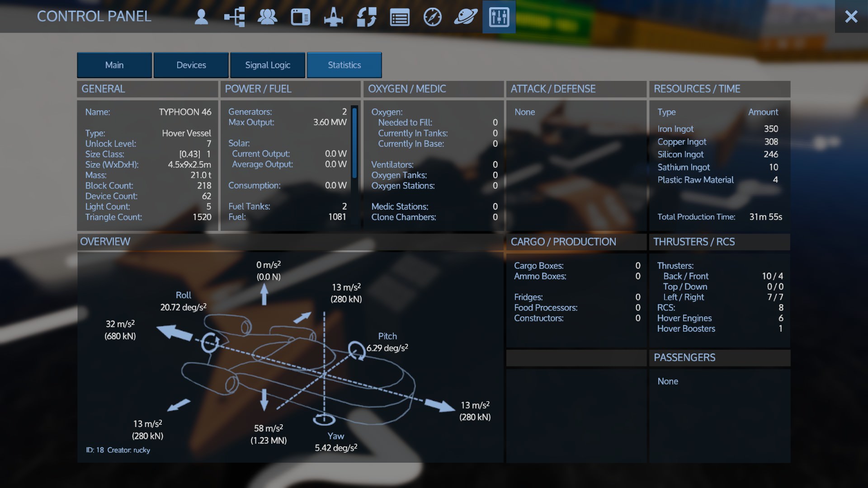
Task: Open the Signal Logic tab
Action: 268,65
